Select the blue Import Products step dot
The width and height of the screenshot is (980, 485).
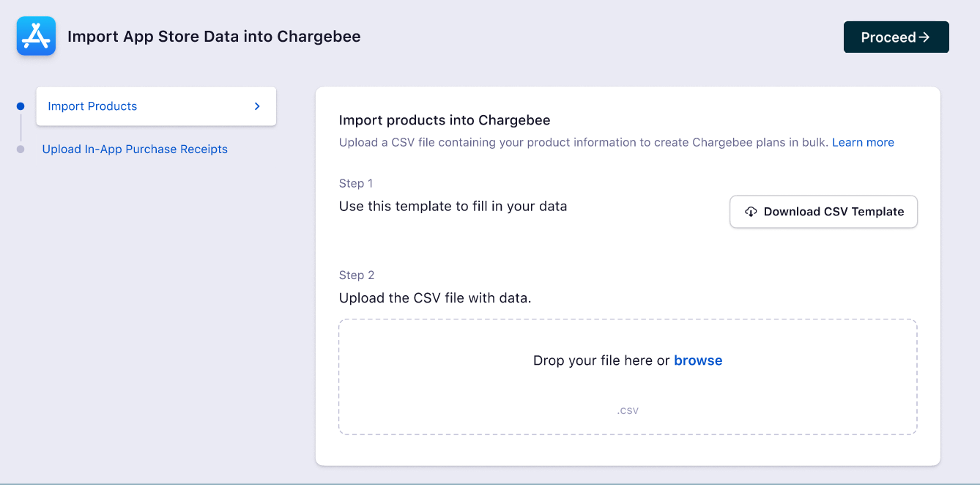click(21, 106)
